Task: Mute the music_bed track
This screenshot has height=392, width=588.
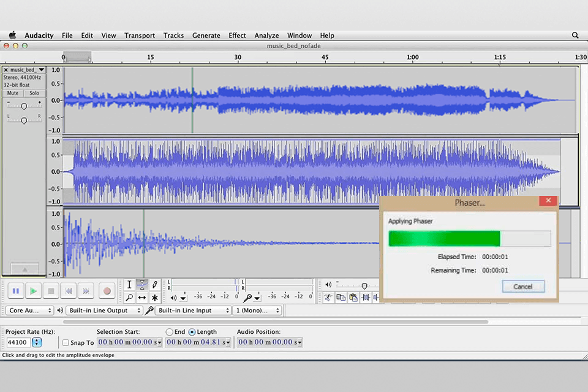Action: 13,93
